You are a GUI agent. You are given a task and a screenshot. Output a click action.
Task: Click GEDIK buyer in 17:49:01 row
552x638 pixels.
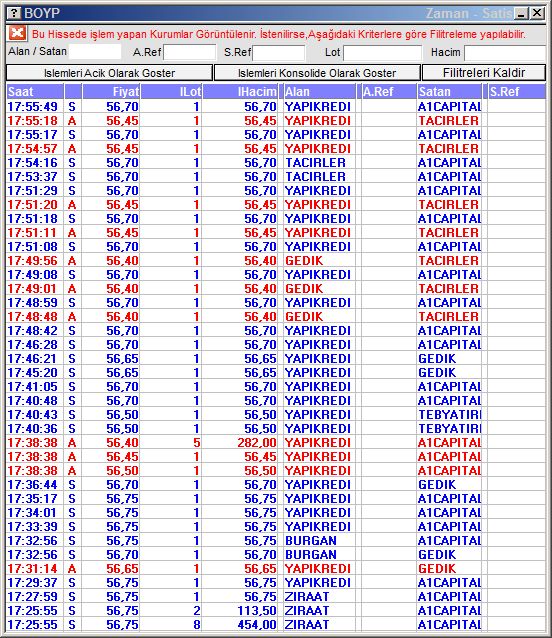304,289
